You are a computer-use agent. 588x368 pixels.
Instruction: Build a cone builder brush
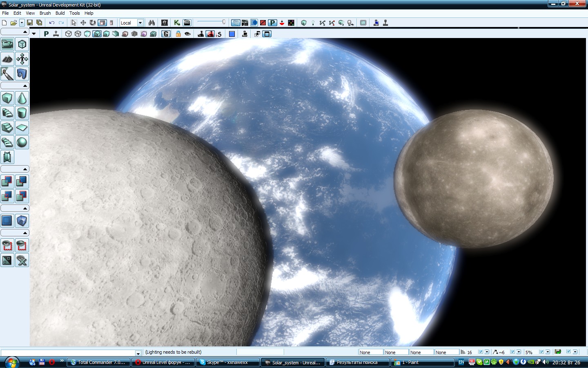22,98
